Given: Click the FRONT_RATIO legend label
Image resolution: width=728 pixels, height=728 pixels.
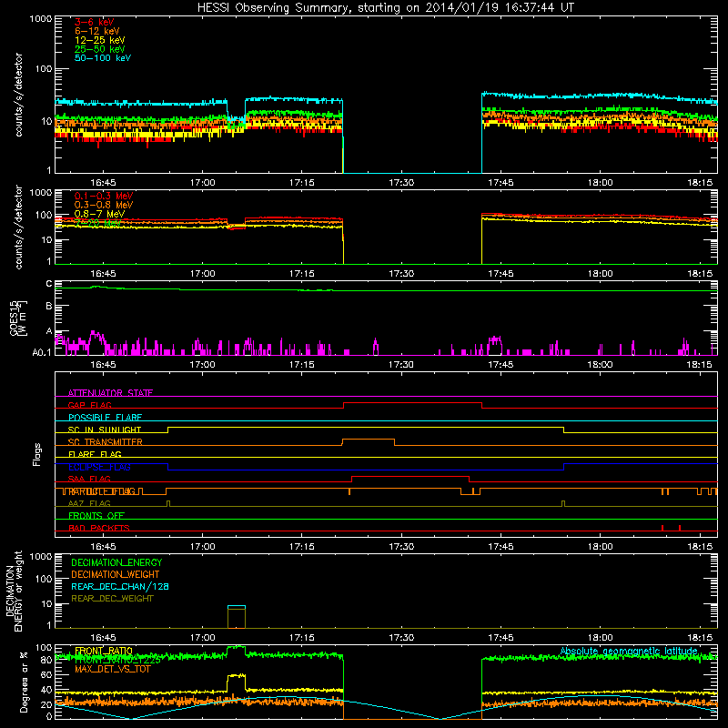Looking at the screenshot, I should [104, 651].
